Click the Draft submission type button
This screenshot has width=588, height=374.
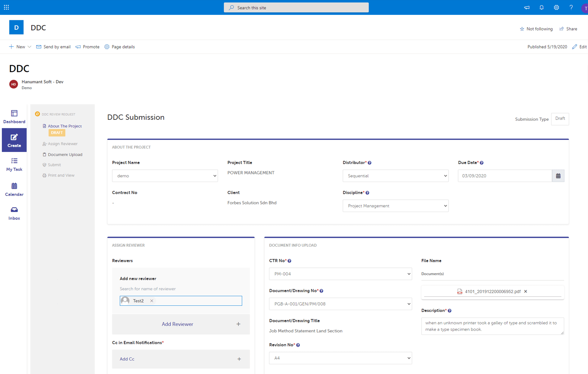(x=560, y=119)
